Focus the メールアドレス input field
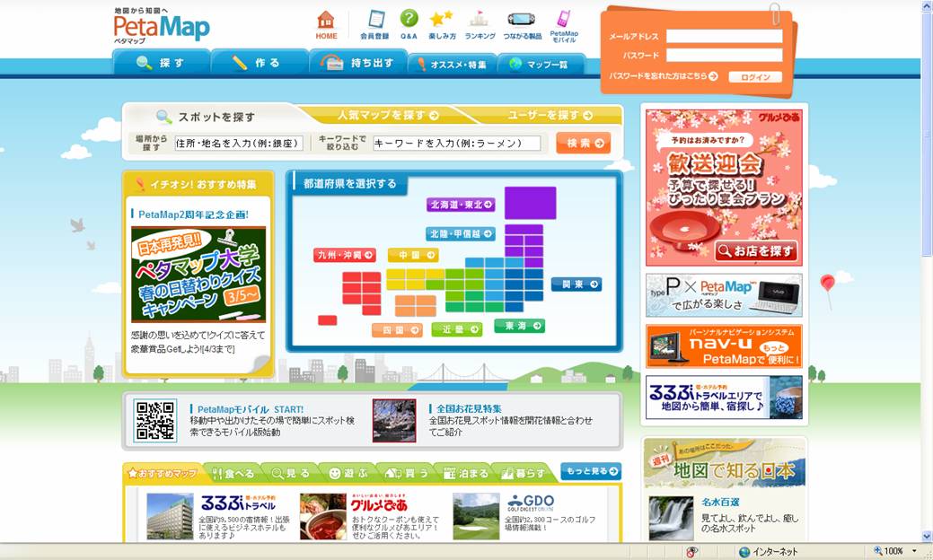This screenshot has width=933, height=560. click(x=724, y=36)
